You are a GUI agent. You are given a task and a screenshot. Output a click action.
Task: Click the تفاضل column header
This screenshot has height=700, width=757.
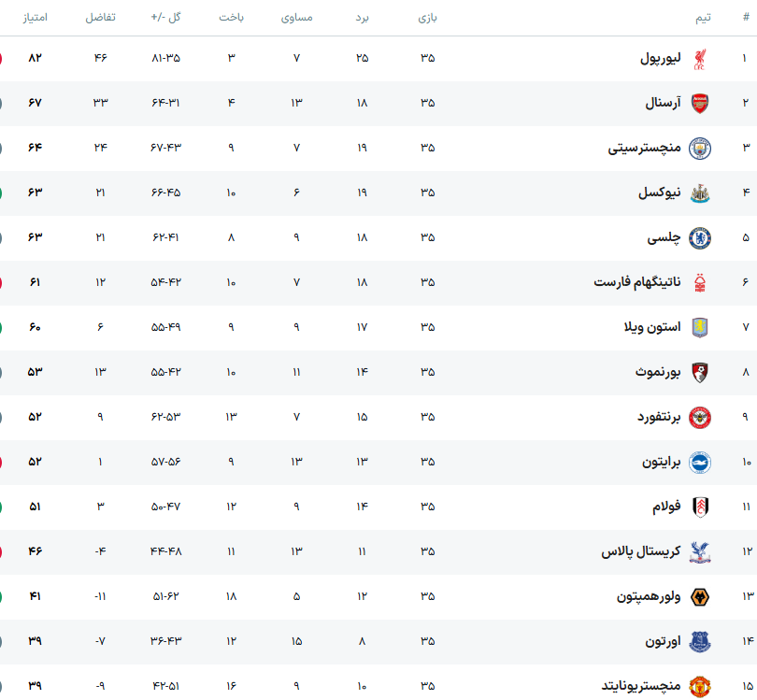(100, 18)
